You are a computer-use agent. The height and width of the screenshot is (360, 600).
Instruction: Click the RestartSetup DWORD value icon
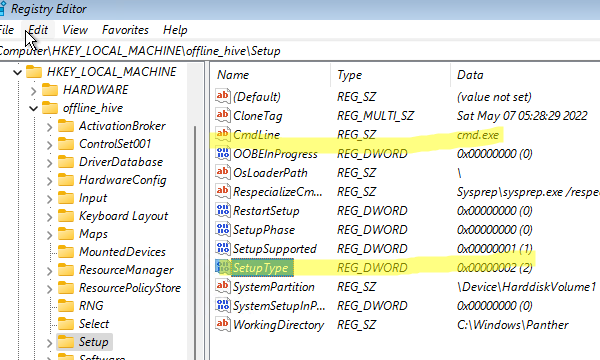[x=223, y=210]
